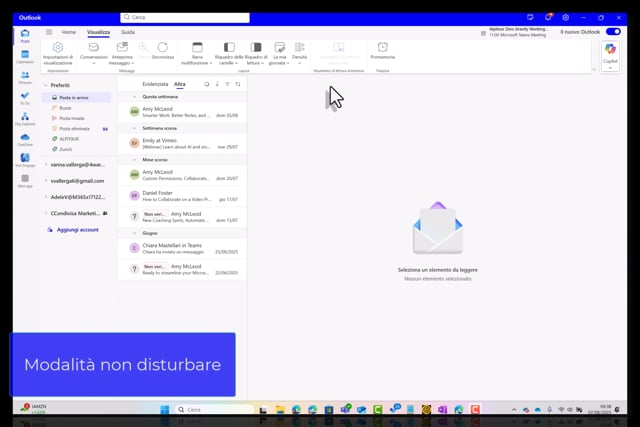Click the sort arrows icon in message list

pos(238,84)
